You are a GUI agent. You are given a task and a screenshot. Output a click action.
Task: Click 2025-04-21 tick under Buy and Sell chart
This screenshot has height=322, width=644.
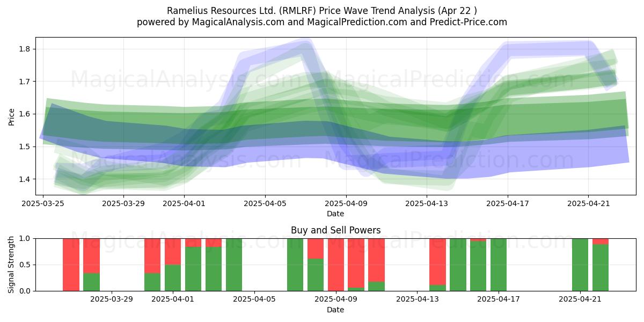(580, 299)
